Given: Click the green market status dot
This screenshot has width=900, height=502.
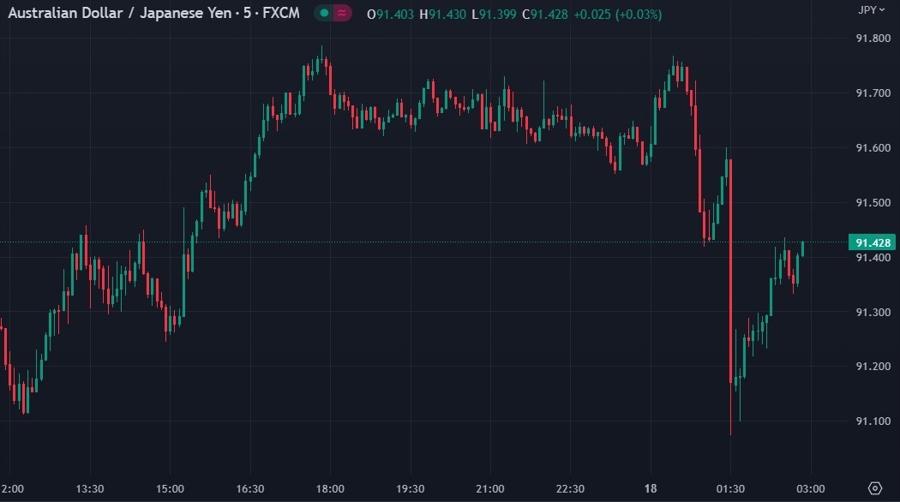Looking at the screenshot, I should coord(324,13).
